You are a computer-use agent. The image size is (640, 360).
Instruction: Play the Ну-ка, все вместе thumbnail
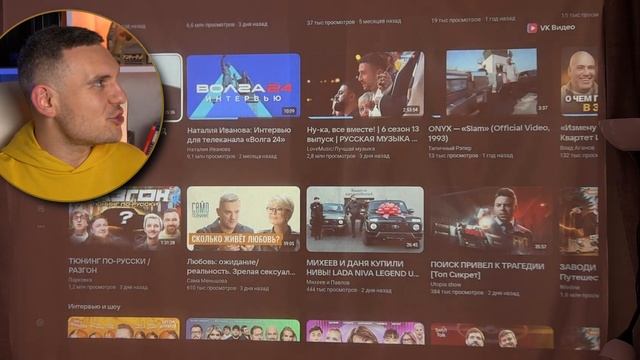[x=365, y=84]
